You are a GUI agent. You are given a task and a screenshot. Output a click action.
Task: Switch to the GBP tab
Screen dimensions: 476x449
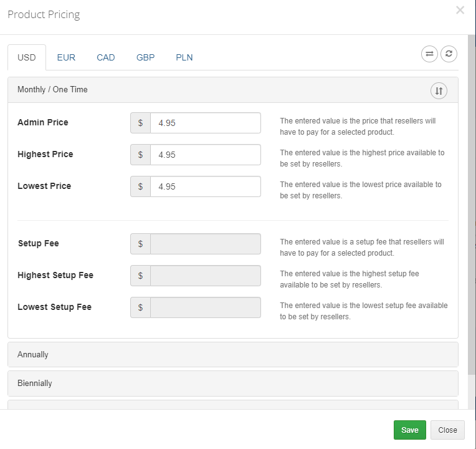click(x=145, y=57)
